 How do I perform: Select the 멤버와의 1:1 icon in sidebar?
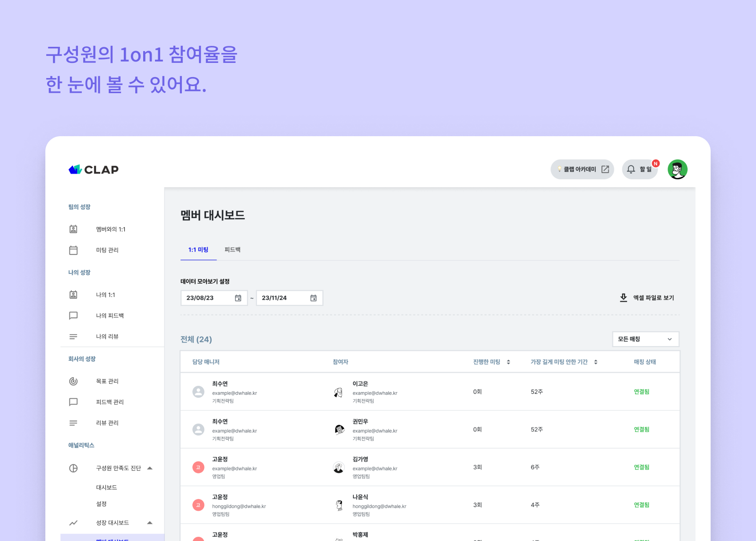[x=74, y=229]
